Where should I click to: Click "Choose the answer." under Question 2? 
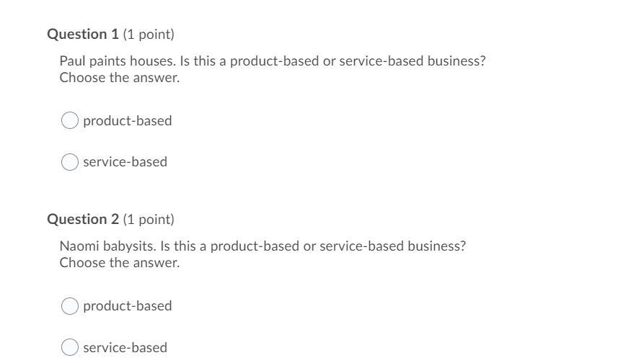tap(120, 262)
